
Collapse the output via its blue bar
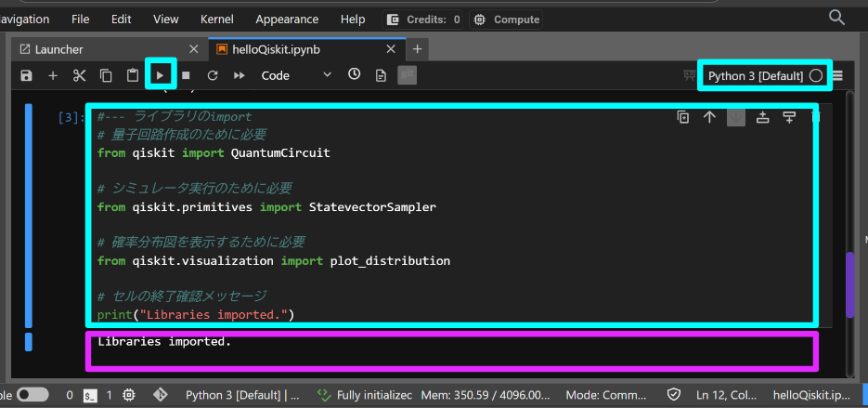pyautogui.click(x=28, y=342)
